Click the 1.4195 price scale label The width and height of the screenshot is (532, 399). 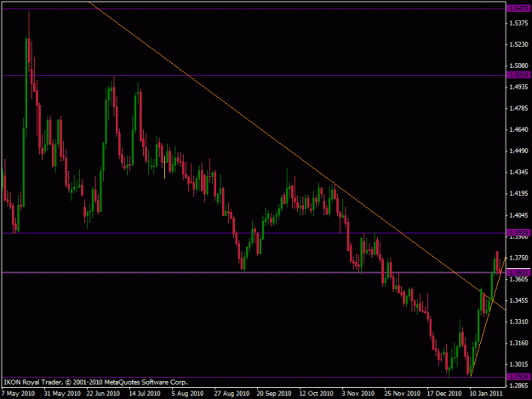(518, 194)
